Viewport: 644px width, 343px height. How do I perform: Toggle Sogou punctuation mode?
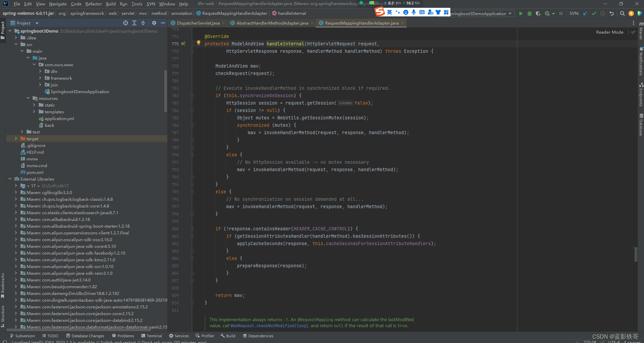tap(398, 12)
